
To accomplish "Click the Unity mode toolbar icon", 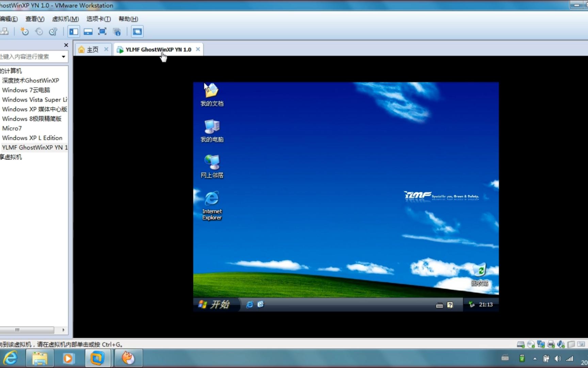I will [x=117, y=32].
